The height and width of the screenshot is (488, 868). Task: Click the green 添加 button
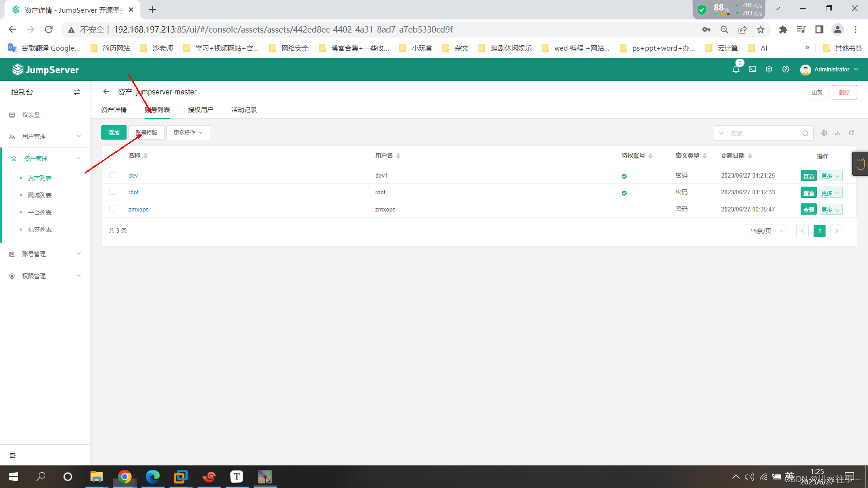113,133
